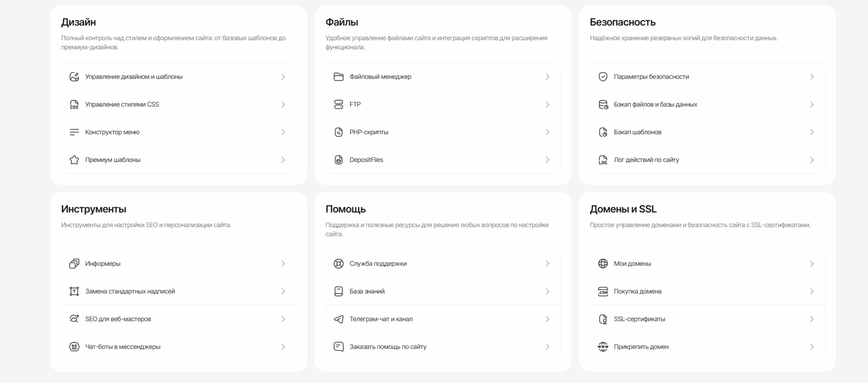Click the robot icon for Чат-боты
Screen dimensions: 868x383
pos(74,347)
